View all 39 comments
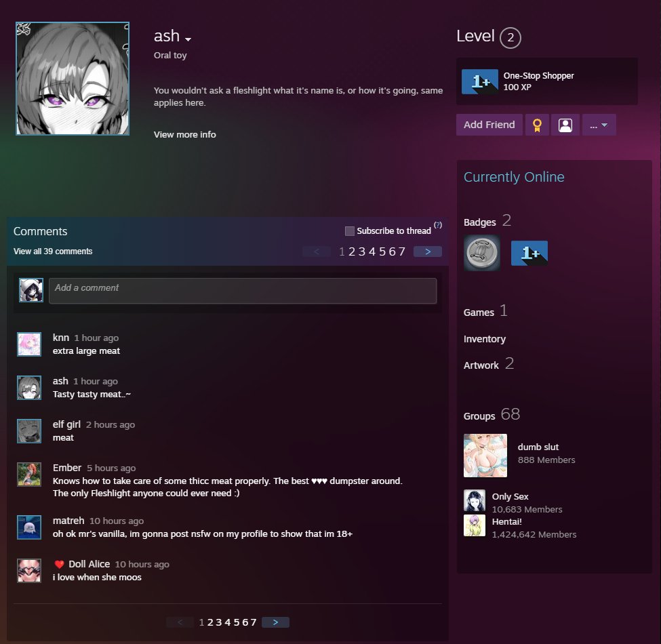The width and height of the screenshot is (661, 644). click(x=52, y=251)
